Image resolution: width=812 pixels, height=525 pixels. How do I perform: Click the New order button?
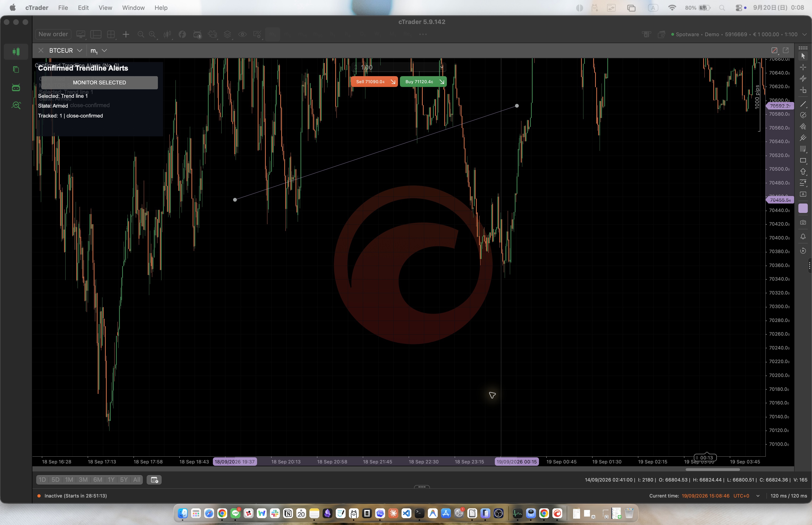coord(53,34)
